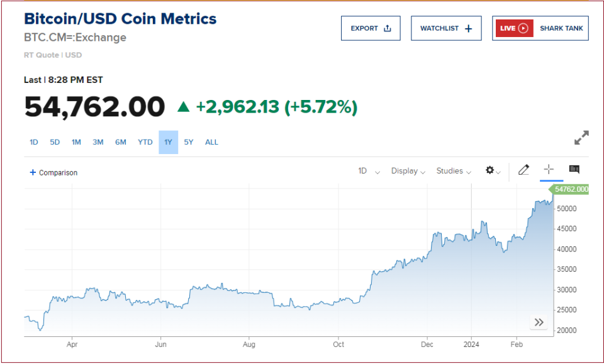The width and height of the screenshot is (604, 364).
Task: Expand chart to full screen
Action: [581, 138]
